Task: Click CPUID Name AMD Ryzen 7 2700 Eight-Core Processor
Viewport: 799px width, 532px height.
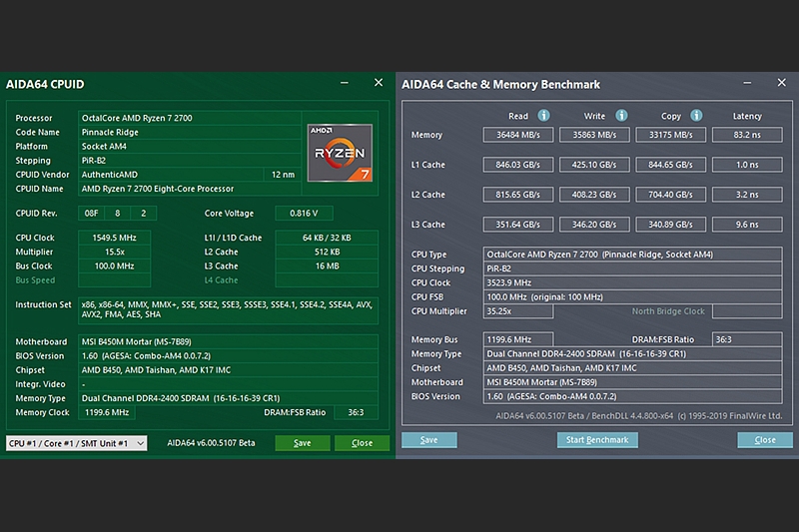Action: point(190,189)
